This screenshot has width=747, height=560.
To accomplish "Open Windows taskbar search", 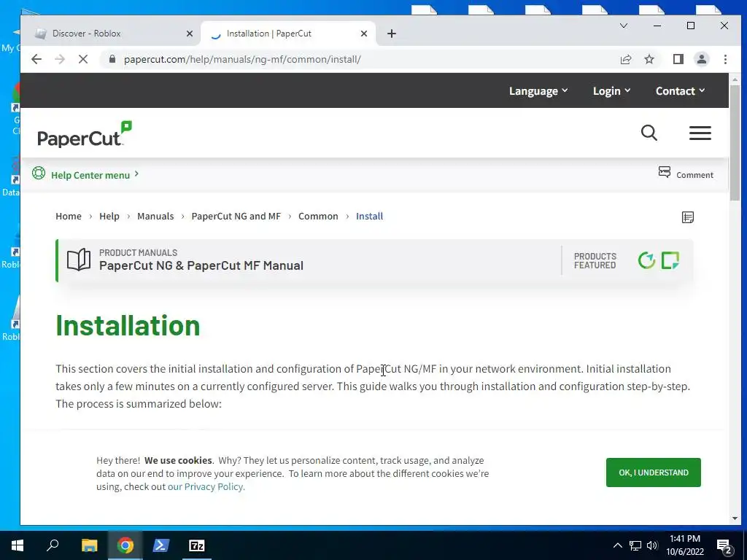I will tap(53, 545).
